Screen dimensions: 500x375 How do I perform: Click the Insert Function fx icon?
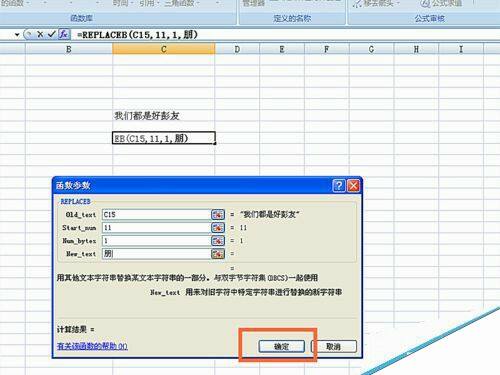pos(64,34)
